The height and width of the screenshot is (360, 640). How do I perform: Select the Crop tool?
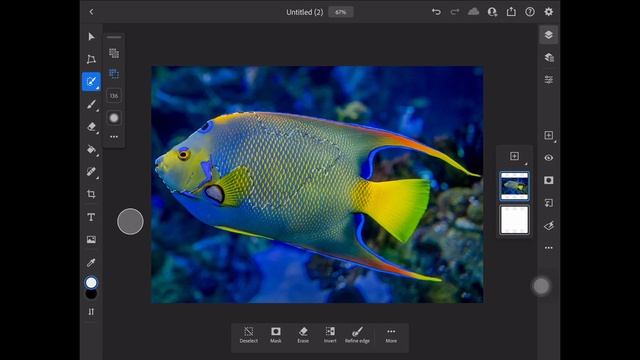91,194
